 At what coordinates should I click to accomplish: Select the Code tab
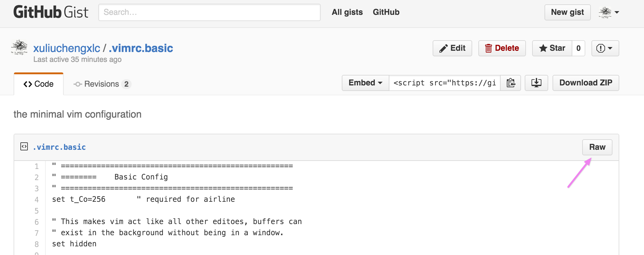coord(39,84)
